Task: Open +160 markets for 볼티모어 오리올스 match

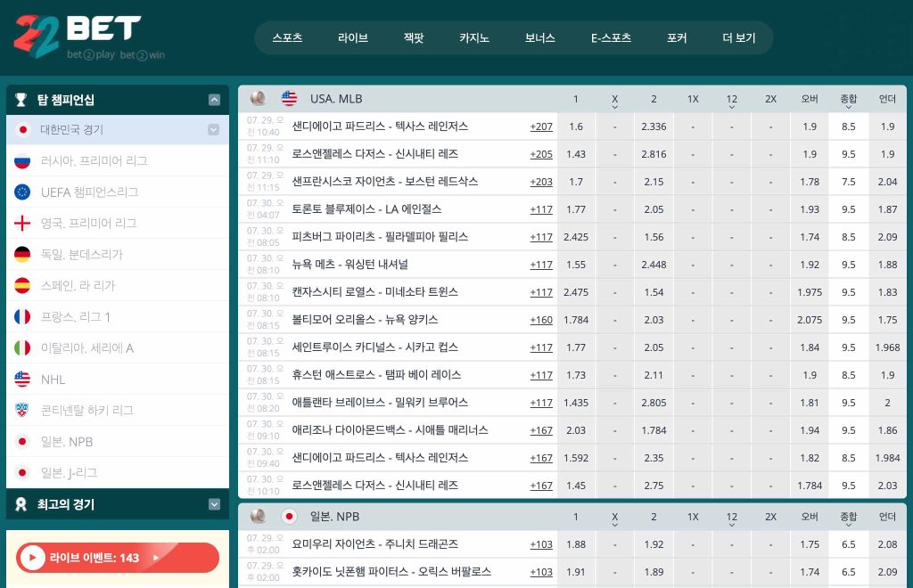Action: (x=541, y=320)
